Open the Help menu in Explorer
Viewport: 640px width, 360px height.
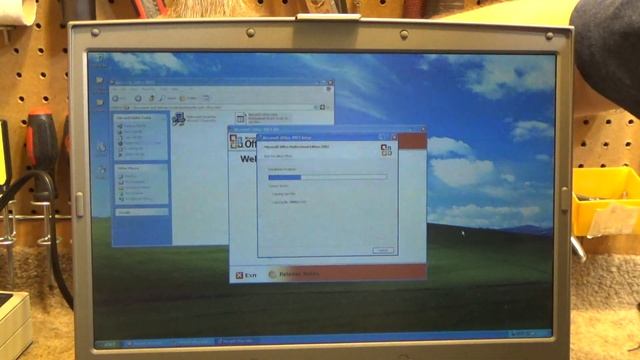(175, 89)
